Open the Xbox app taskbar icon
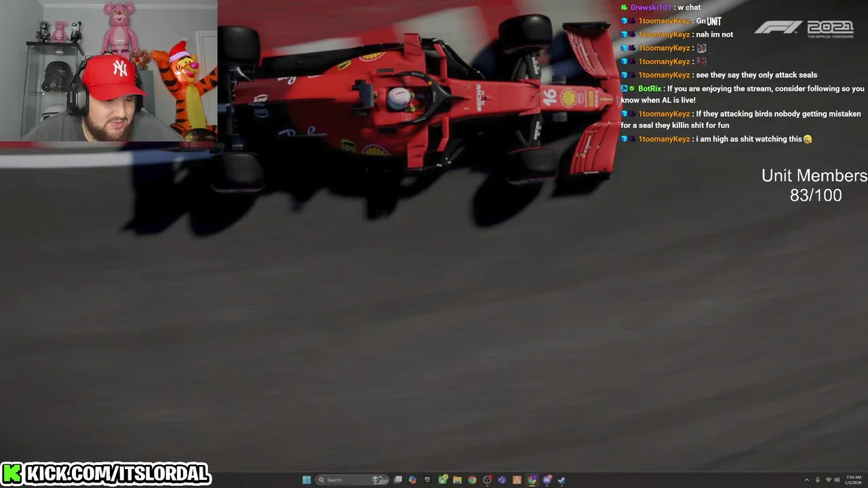Image resolution: width=868 pixels, height=488 pixels. coord(442,480)
